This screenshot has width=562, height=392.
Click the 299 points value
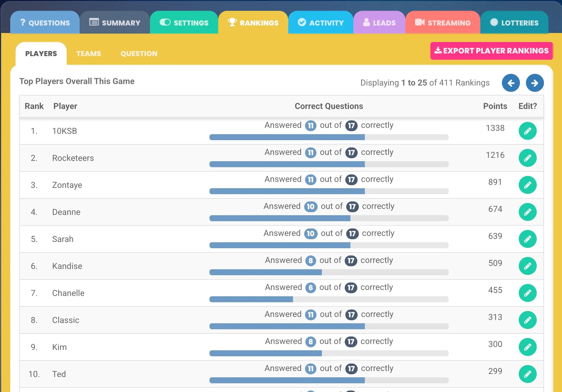[x=495, y=371]
